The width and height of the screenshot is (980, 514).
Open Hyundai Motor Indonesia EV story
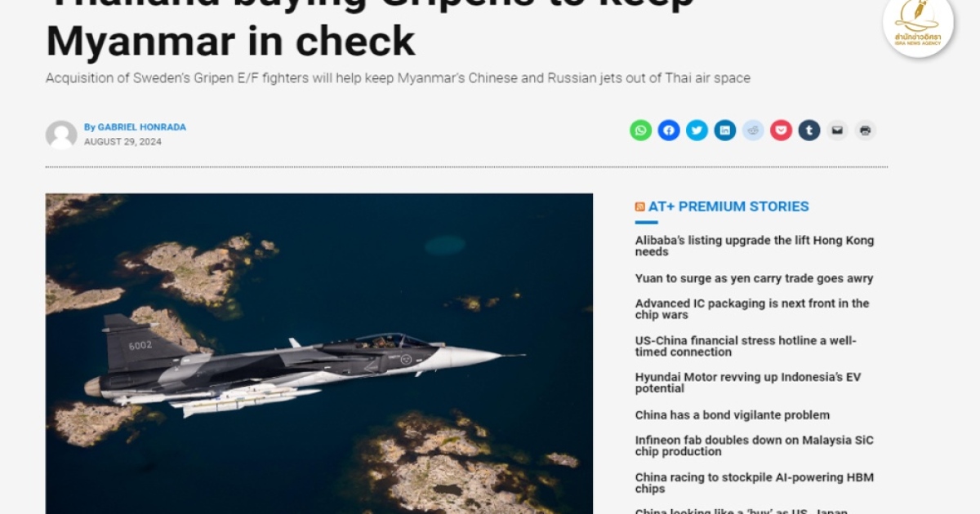748,383
